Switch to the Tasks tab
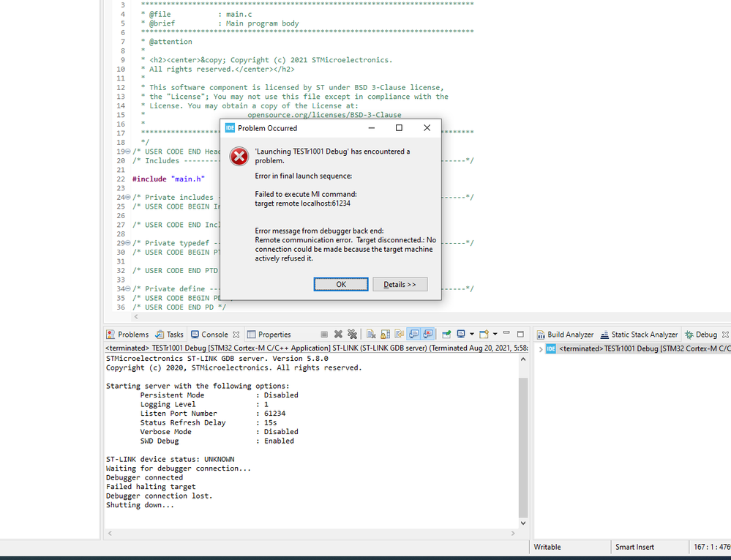The image size is (731, 560). 170,335
